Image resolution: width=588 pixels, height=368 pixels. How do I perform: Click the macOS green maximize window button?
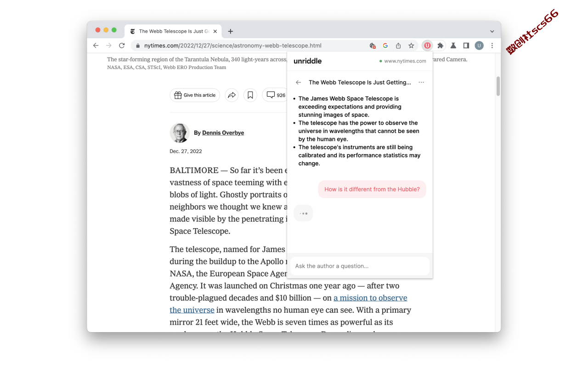click(x=114, y=30)
